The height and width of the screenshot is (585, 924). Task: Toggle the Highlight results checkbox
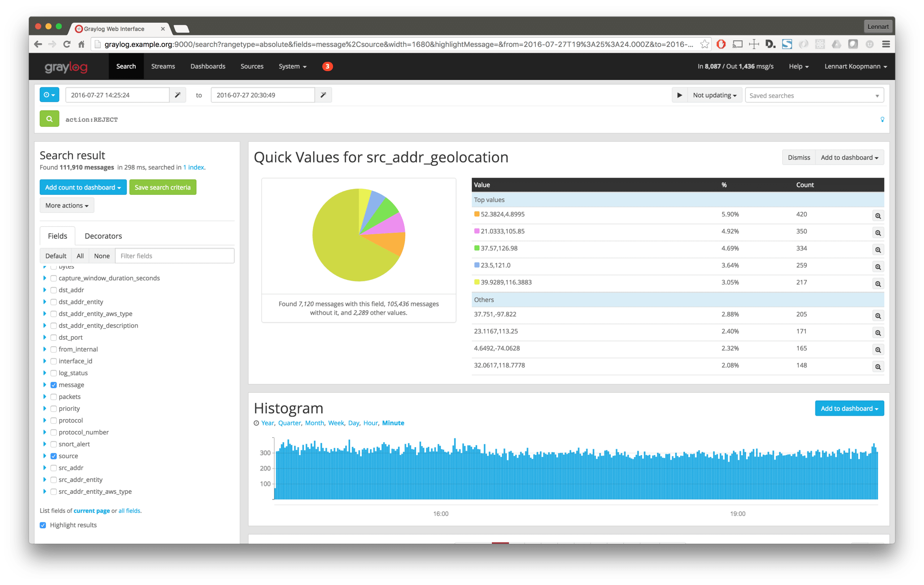(x=43, y=525)
